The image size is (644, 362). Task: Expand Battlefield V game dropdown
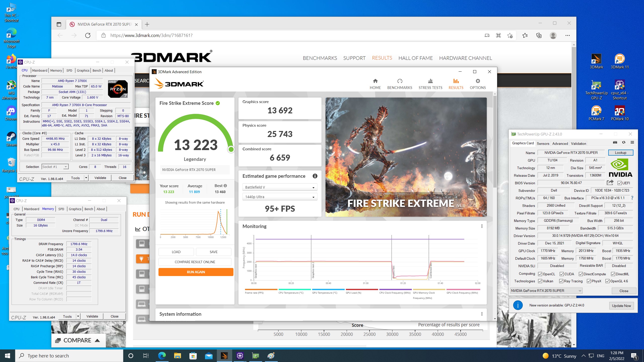click(x=280, y=187)
